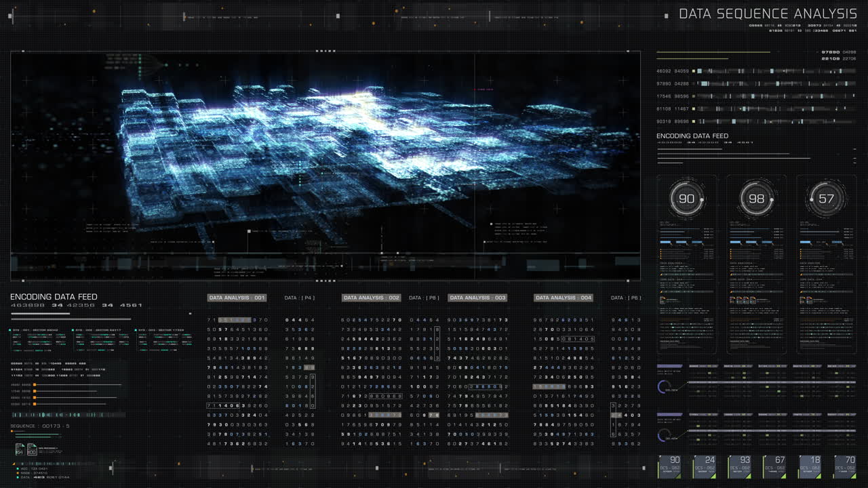The width and height of the screenshot is (868, 488).
Task: Click the file icon labeled 64
Action: [20, 449]
